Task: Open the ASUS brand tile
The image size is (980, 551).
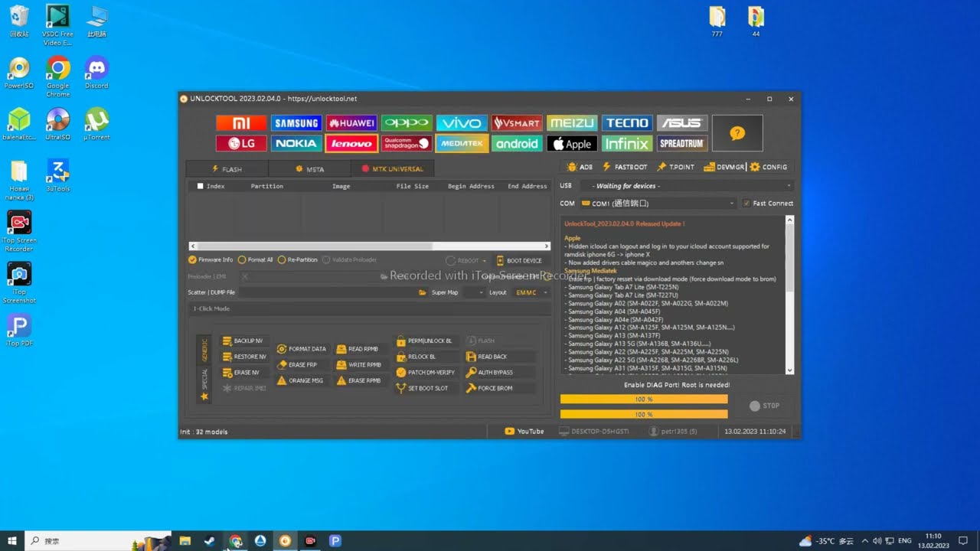Action: pyautogui.click(x=682, y=123)
